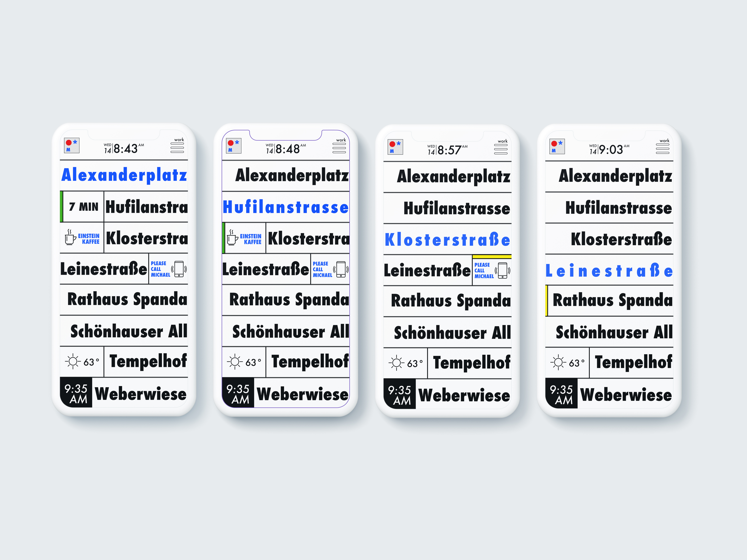Open Hufilanstra row on the 8:43 phone

coord(146,207)
